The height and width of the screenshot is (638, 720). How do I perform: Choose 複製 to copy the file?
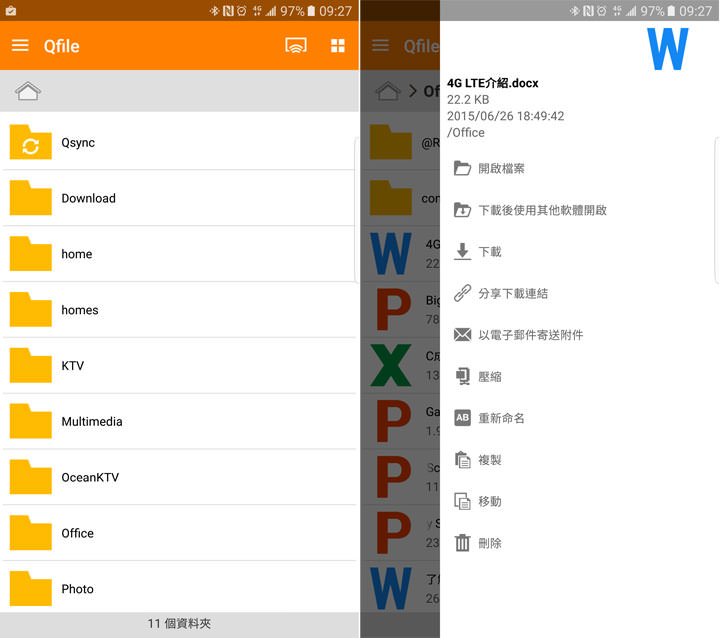[490, 460]
